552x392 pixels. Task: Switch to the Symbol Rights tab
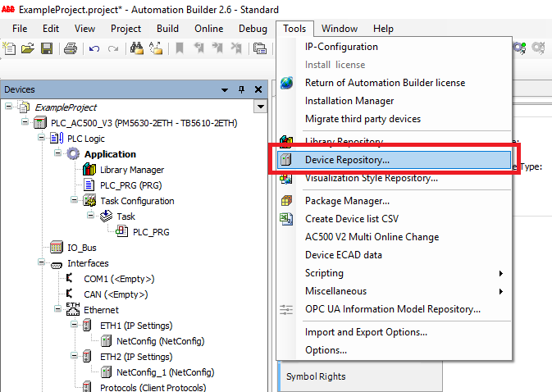pyautogui.click(x=316, y=376)
